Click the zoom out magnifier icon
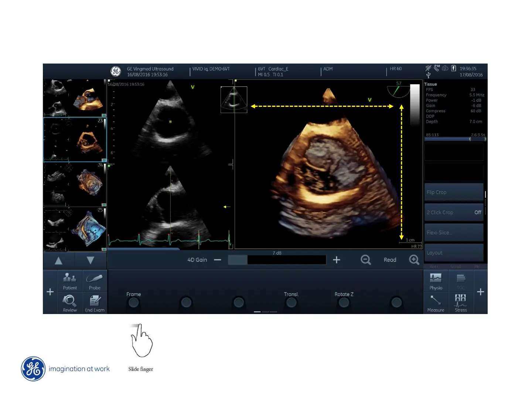 coord(365,260)
